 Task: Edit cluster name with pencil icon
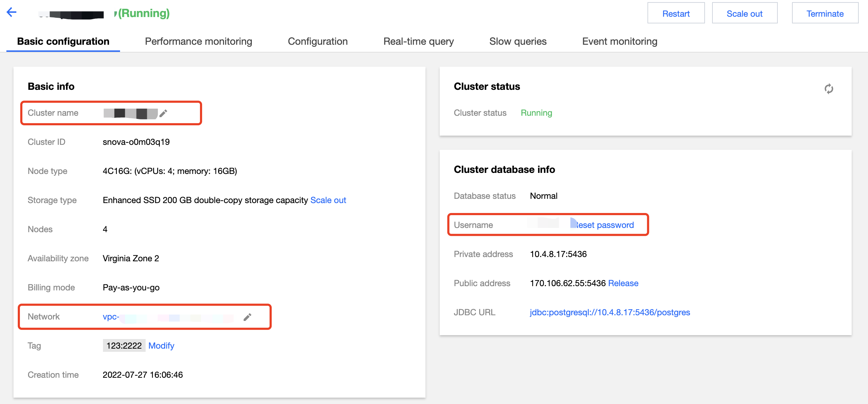[x=163, y=113]
